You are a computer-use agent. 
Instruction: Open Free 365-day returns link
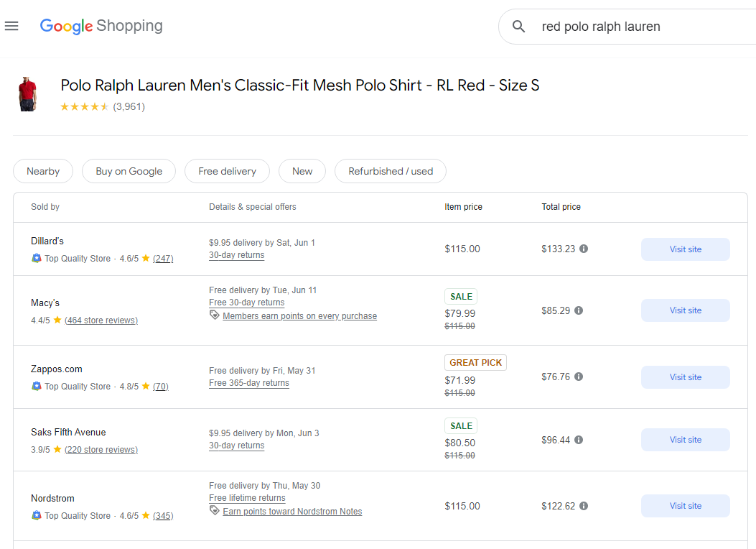[x=249, y=383]
